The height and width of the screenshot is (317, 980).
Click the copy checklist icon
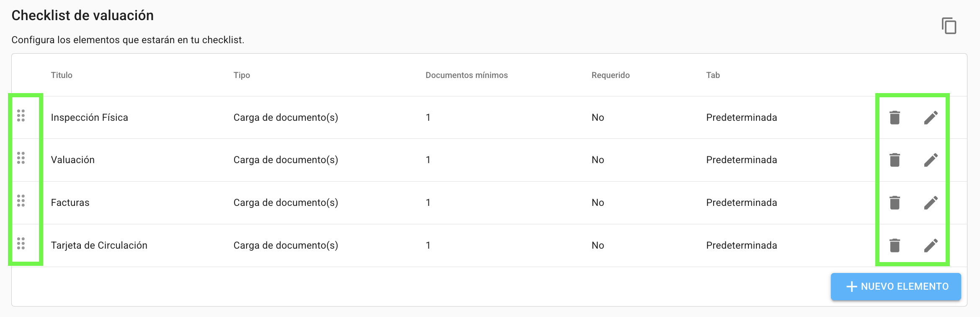coord(949,26)
